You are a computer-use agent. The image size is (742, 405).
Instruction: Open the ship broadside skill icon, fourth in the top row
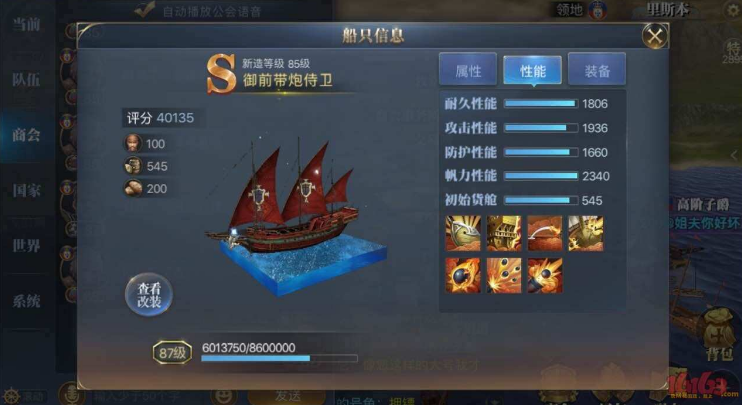pyautogui.click(x=586, y=233)
